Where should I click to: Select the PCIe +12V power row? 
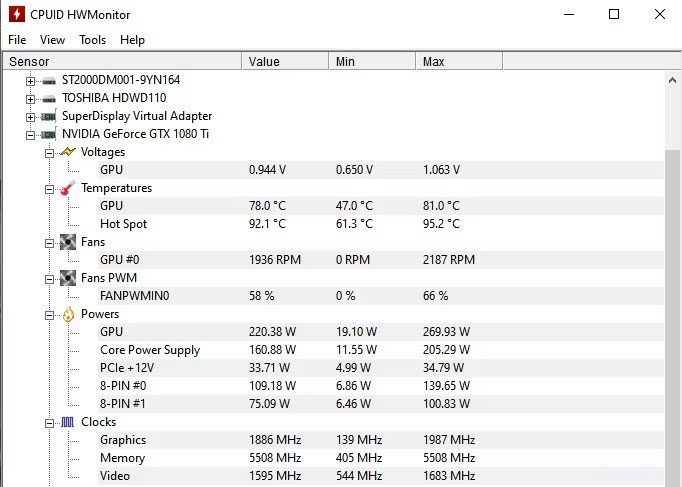coord(381,368)
